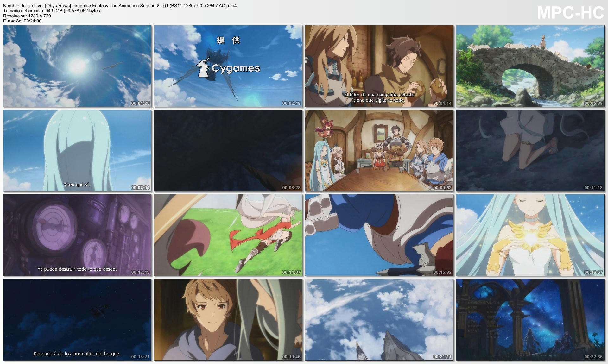Select the boy's face thumbnail at 00:19:46
Screen dimensions: 608x364
(x=228, y=320)
